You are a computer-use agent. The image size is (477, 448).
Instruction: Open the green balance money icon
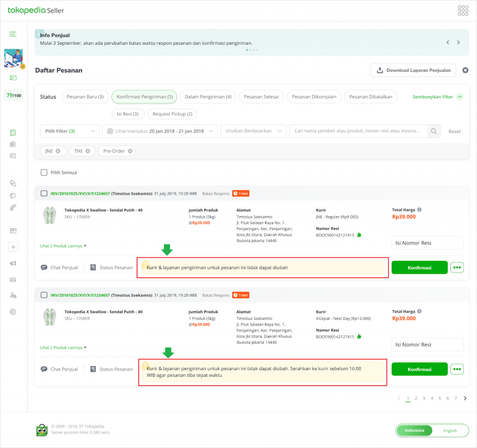click(x=13, y=78)
